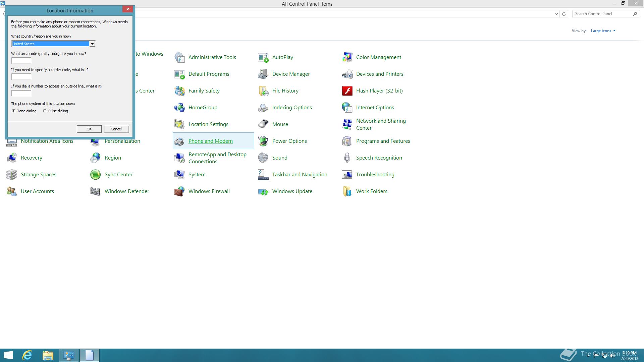Open the Network and Sharing Center icon
This screenshot has height=362, width=644.
click(x=347, y=124)
